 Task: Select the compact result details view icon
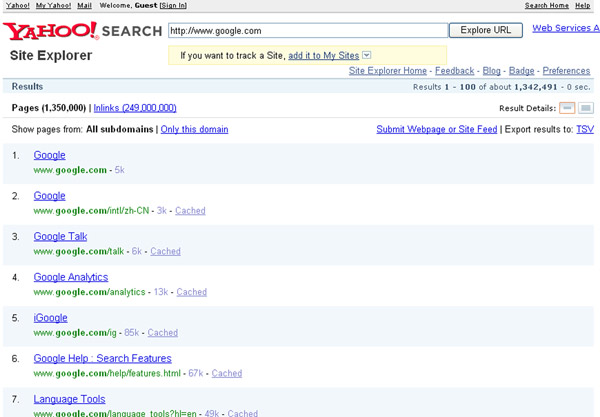[567, 108]
